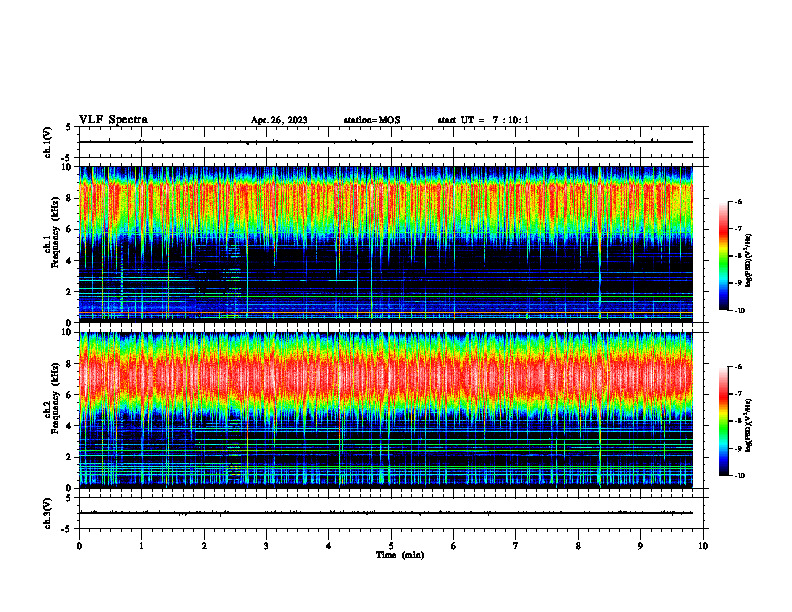Click inside the ch.2 spectrogram panel

click(x=386, y=410)
